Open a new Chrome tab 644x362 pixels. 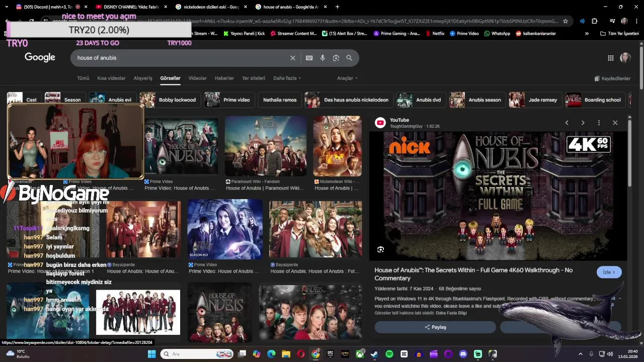click(337, 7)
